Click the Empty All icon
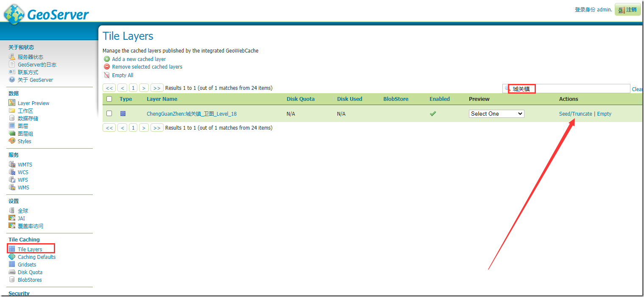This screenshot has height=297, width=644. tap(107, 75)
